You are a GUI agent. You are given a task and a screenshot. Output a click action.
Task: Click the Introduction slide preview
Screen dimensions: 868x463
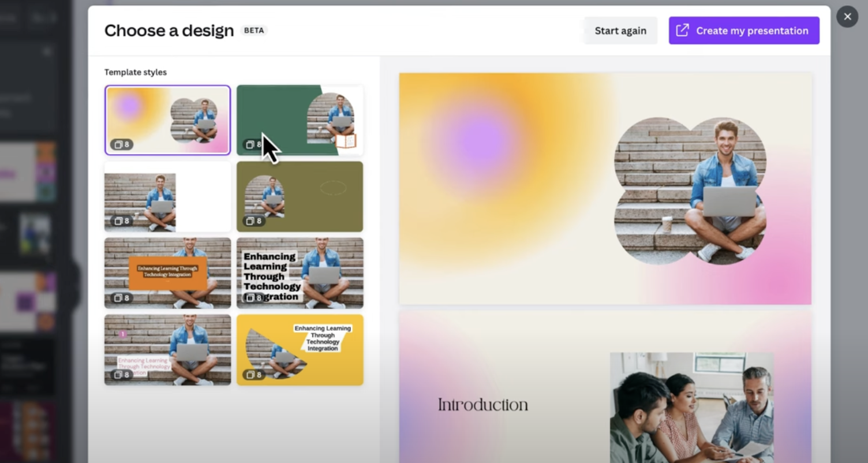coord(605,387)
